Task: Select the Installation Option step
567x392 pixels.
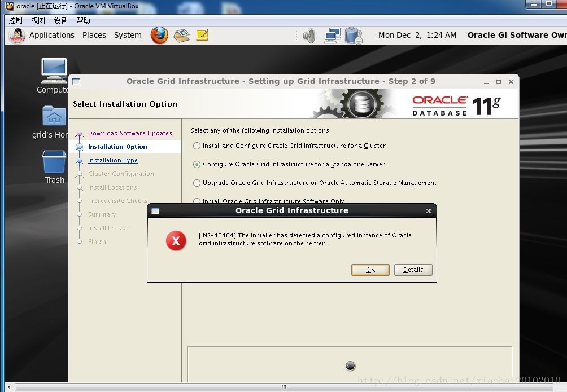Action: point(117,147)
